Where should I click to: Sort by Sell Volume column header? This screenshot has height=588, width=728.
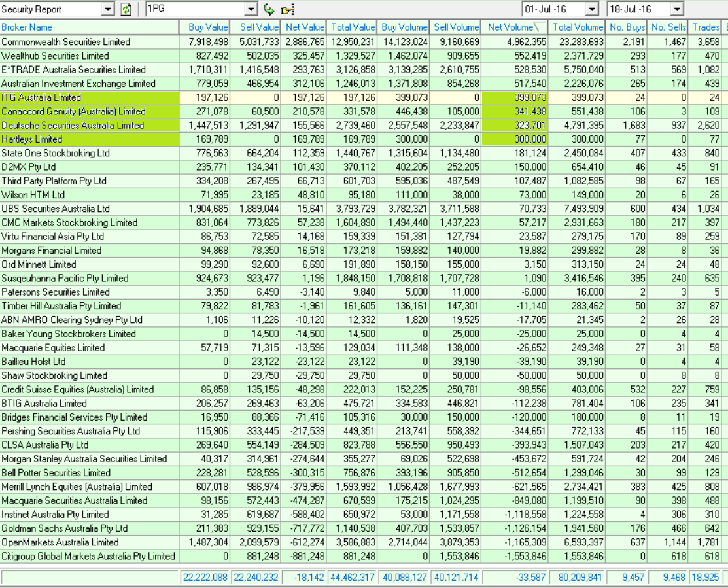coord(455,27)
